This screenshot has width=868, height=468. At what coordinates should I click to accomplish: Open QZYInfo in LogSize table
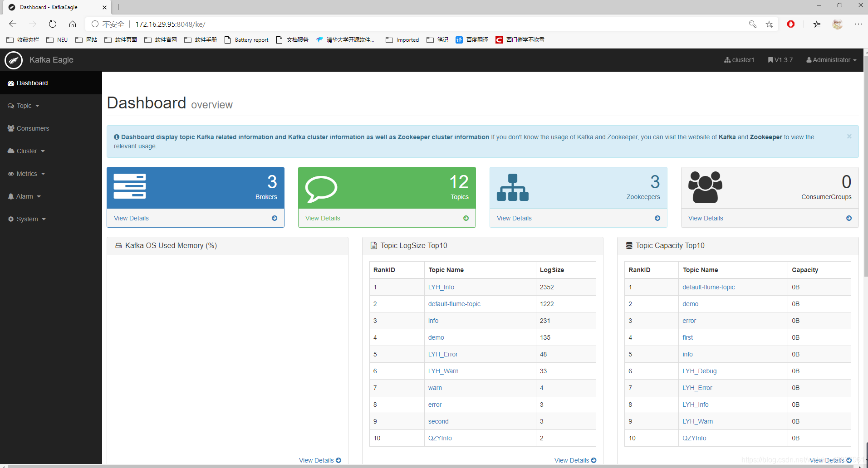tap(440, 438)
